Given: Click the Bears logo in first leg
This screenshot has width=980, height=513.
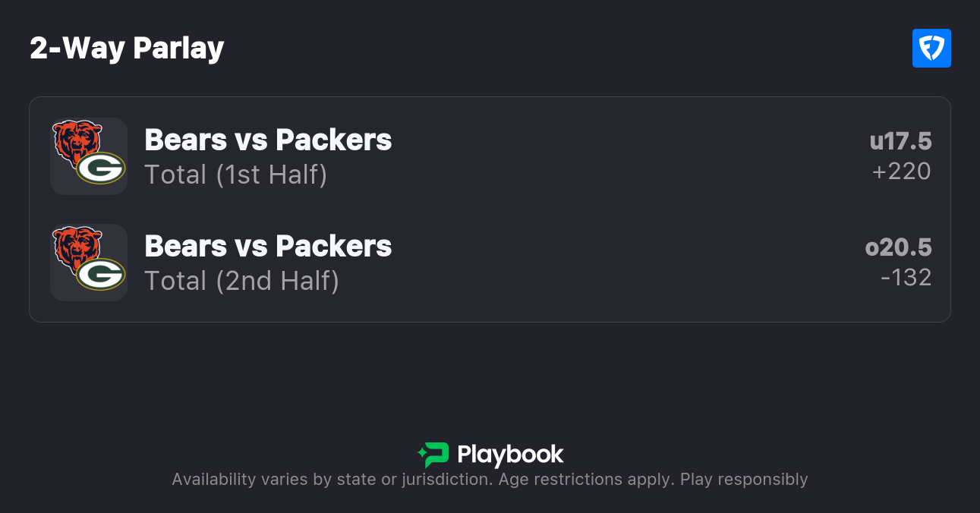Looking at the screenshot, I should click(x=77, y=141).
